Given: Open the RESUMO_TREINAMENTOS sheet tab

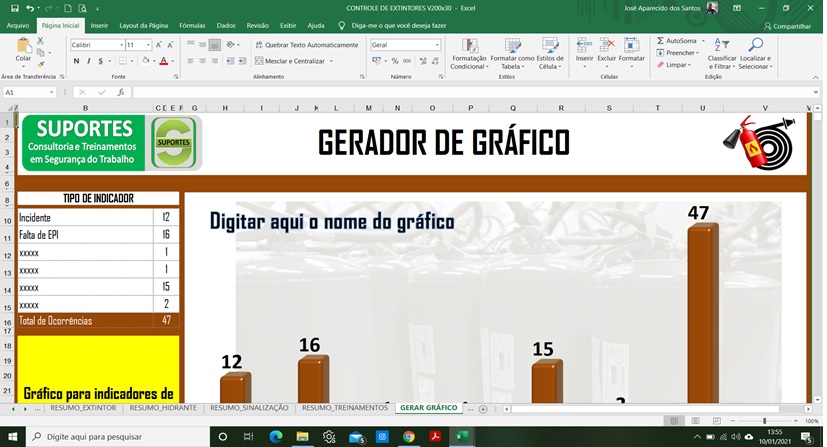Looking at the screenshot, I should pyautogui.click(x=345, y=408).
